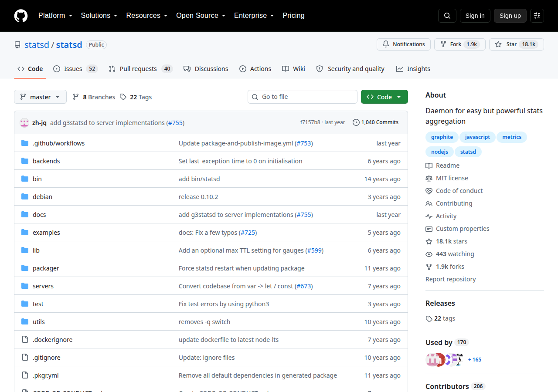Screen dimensions: 558x392
Task: Click the commit history clock icon
Action: pos(356,122)
